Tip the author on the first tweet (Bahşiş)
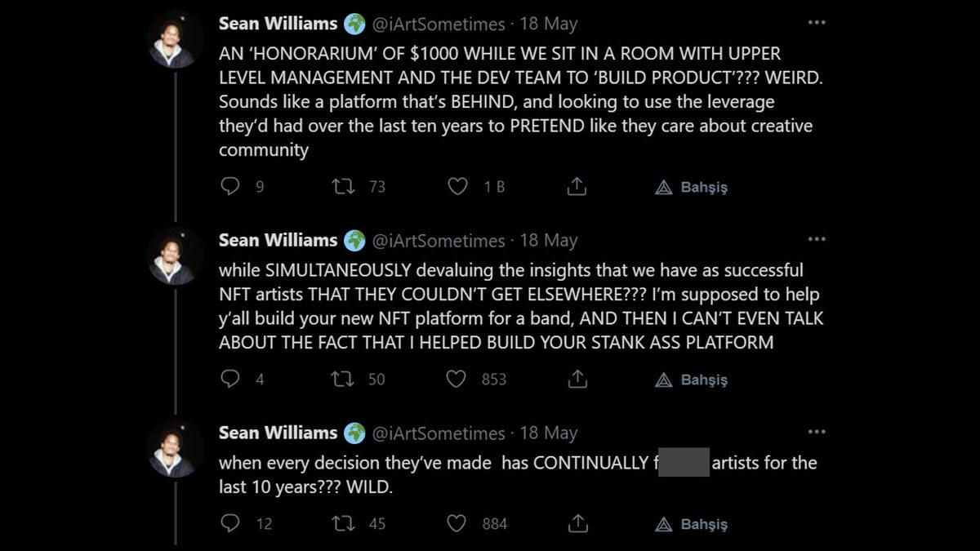This screenshot has width=980, height=551. (x=692, y=188)
